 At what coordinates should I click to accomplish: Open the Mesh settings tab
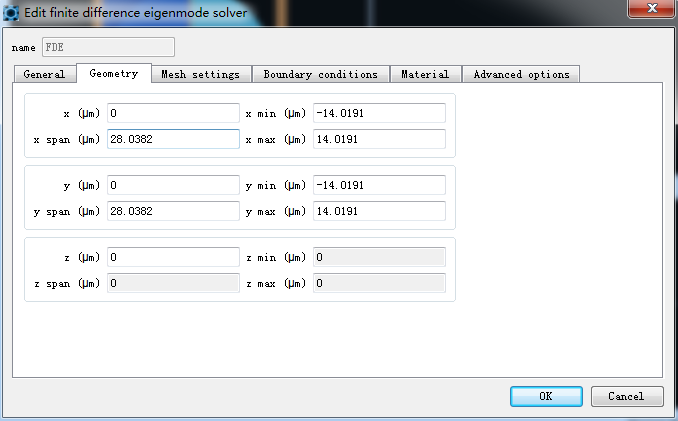point(201,74)
